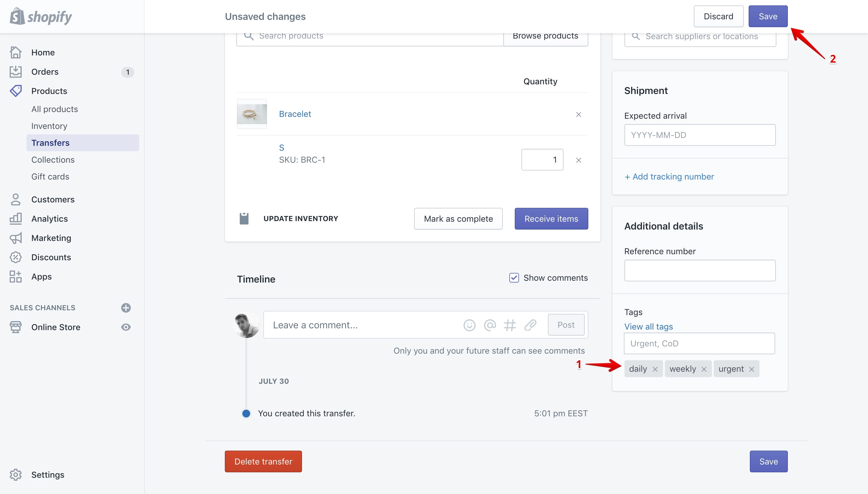868x494 pixels.
Task: Click Discard button
Action: 718,16
